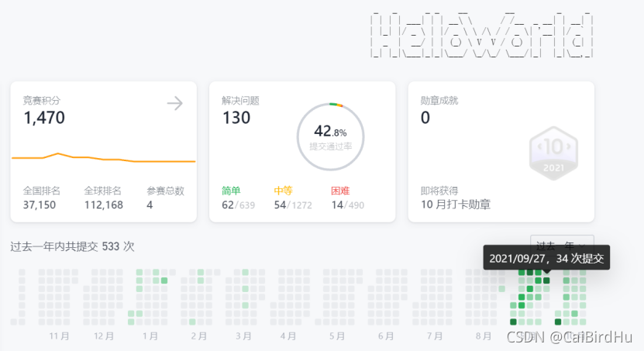Click the medium count 54/1272
The image size is (644, 351).
point(293,205)
